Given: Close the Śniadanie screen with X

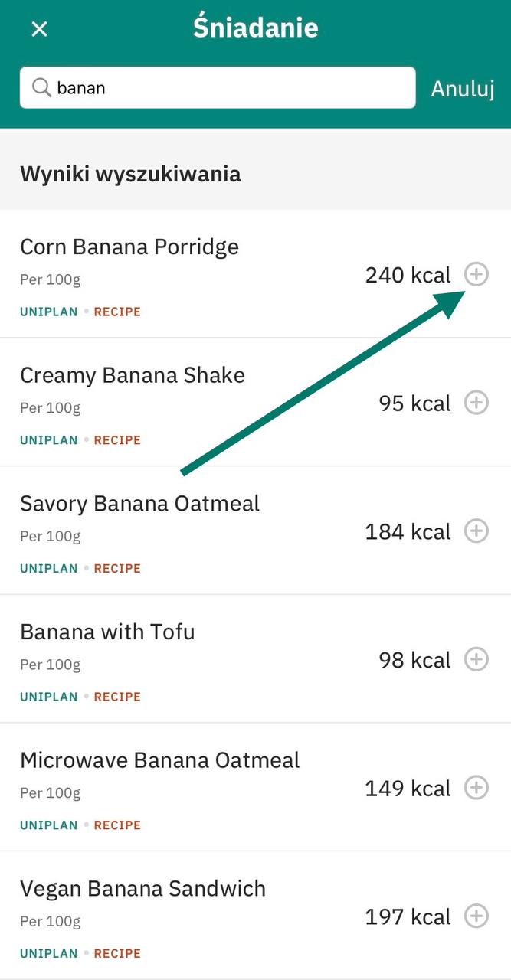Looking at the screenshot, I should tap(39, 29).
